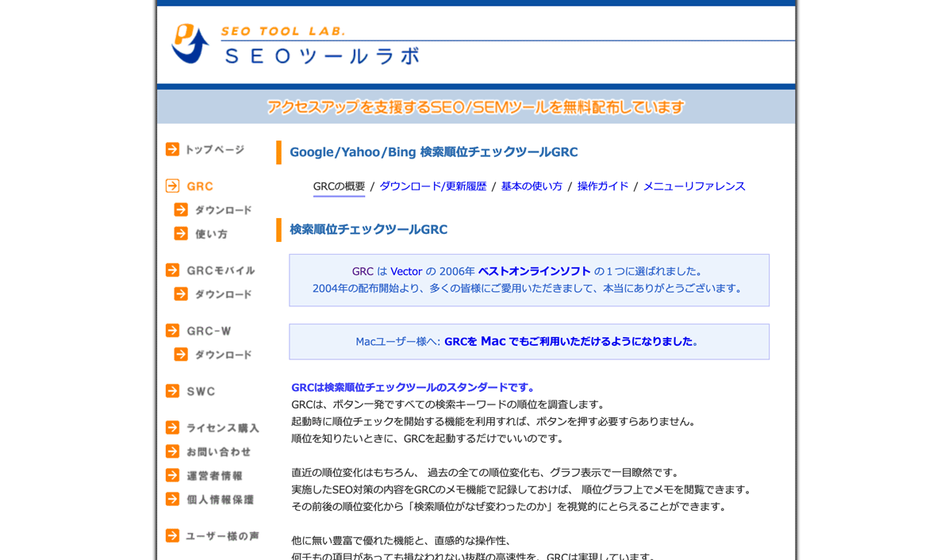Follow the Vector link in notice box
This screenshot has width=952, height=560.
point(406,271)
